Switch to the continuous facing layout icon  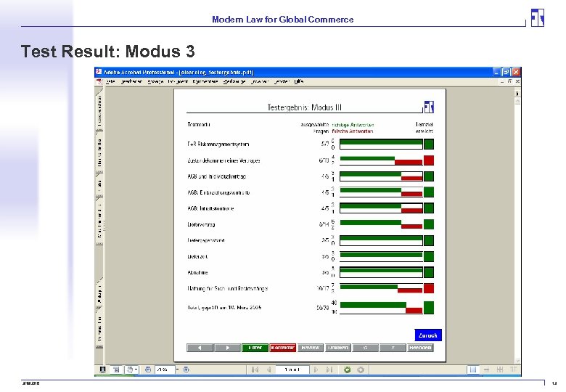pyautogui.click(x=513, y=369)
